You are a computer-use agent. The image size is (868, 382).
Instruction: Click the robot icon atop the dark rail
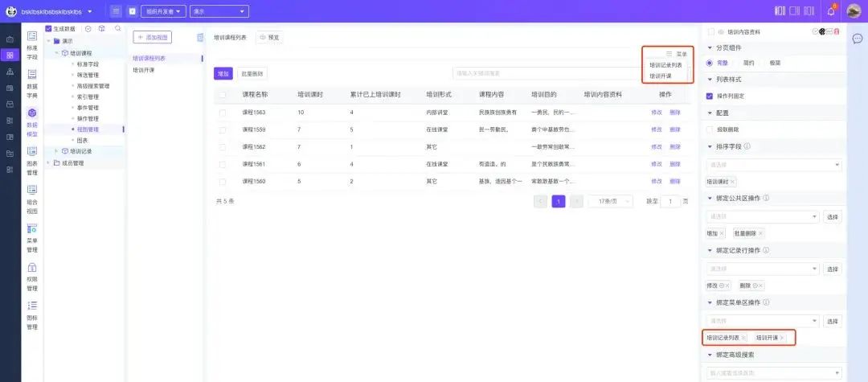coord(10,39)
